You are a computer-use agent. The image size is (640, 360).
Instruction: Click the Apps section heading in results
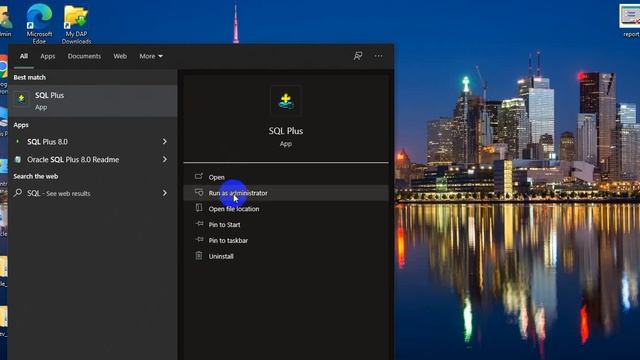click(21, 125)
